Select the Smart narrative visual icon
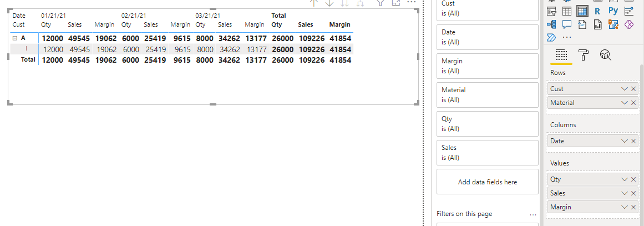The image size is (644, 226). tap(582, 24)
